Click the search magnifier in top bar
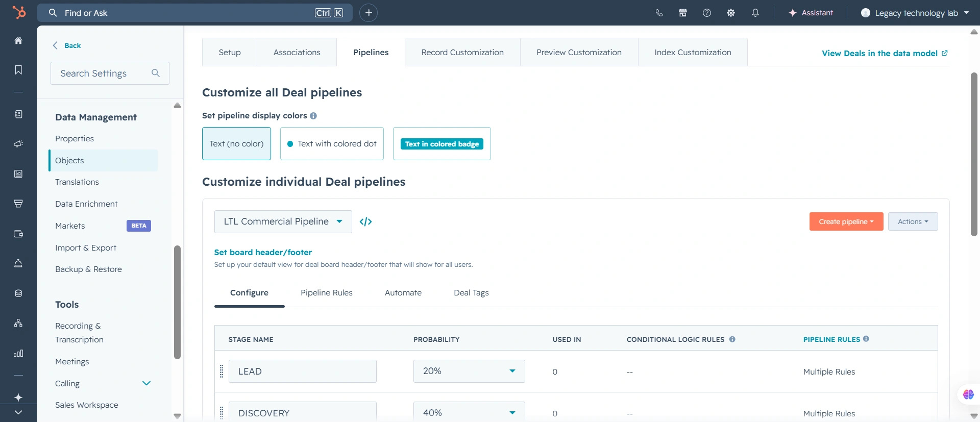980x422 pixels. [x=53, y=13]
